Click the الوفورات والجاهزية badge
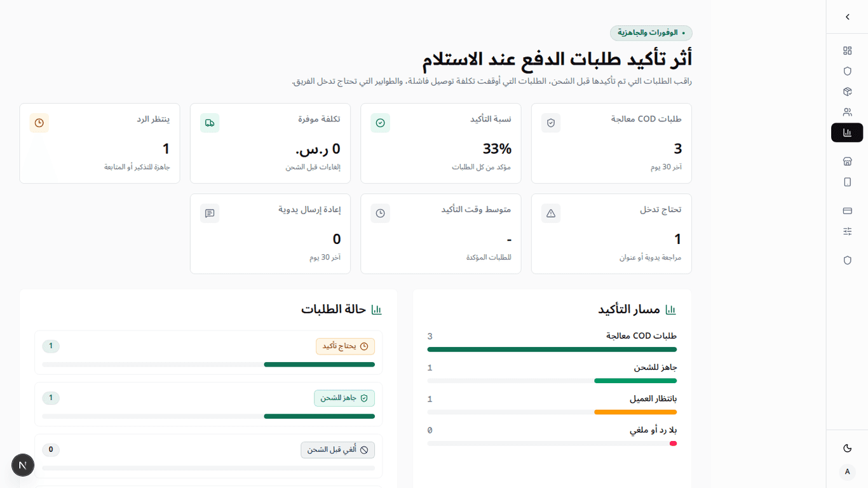This screenshot has width=868, height=488. tap(651, 33)
